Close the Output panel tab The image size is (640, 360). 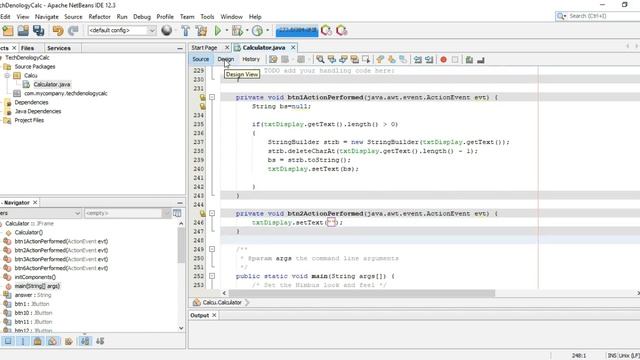point(214,316)
